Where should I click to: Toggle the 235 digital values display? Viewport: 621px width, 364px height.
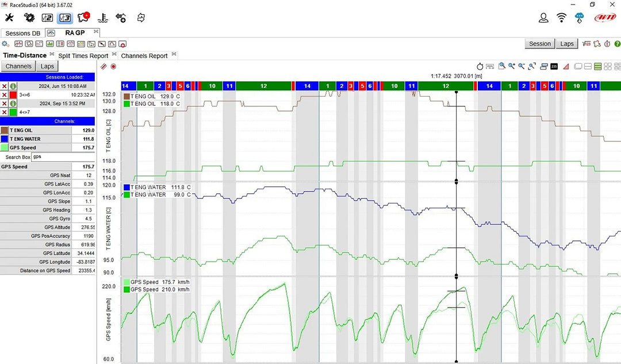(x=554, y=67)
